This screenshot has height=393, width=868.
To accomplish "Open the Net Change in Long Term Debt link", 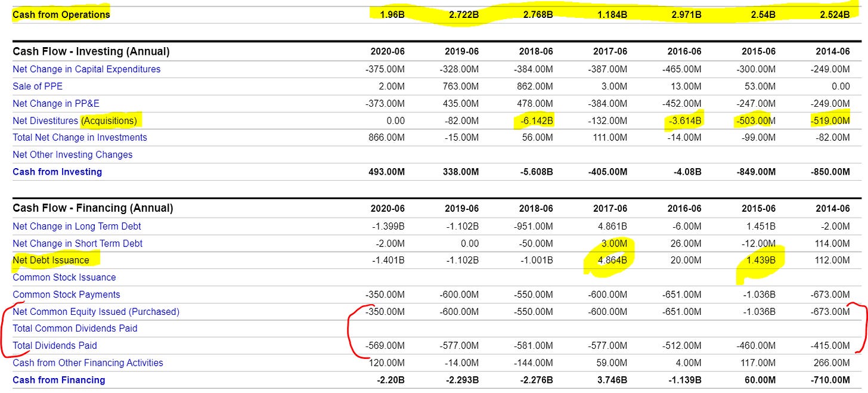I will [77, 227].
